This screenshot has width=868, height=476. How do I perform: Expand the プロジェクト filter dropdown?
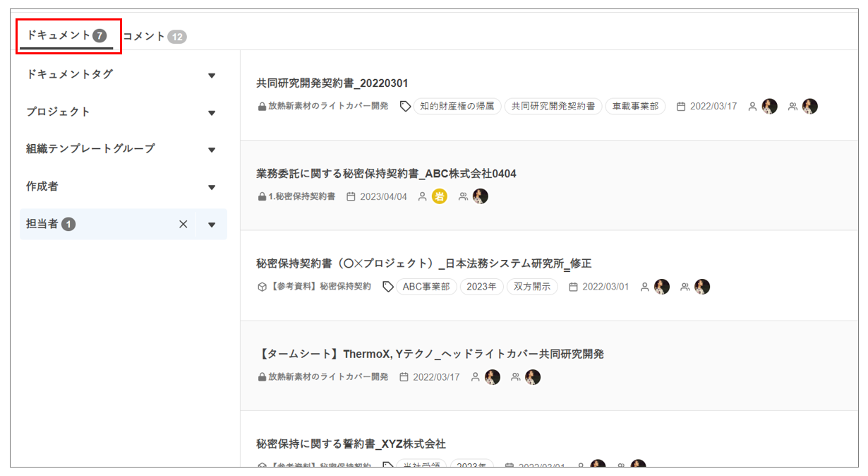pyautogui.click(x=212, y=112)
